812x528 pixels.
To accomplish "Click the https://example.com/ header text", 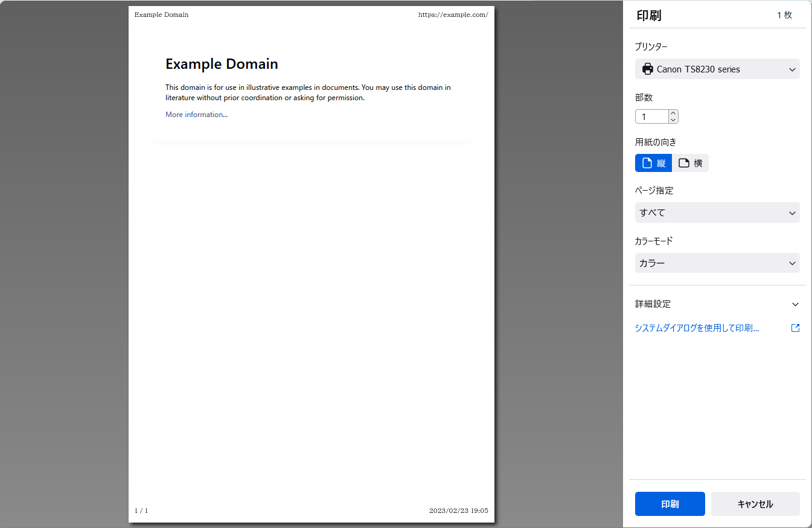I will click(x=453, y=14).
